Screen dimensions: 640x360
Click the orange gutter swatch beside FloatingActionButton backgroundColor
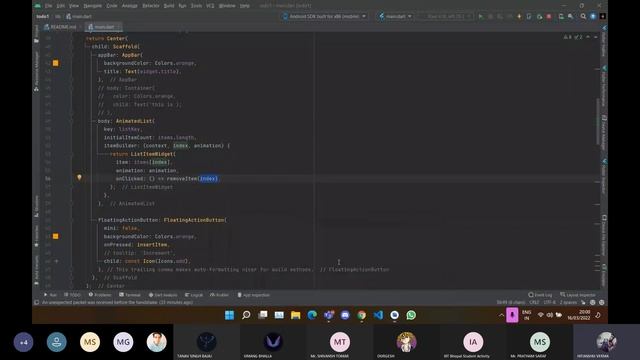[x=56, y=236]
